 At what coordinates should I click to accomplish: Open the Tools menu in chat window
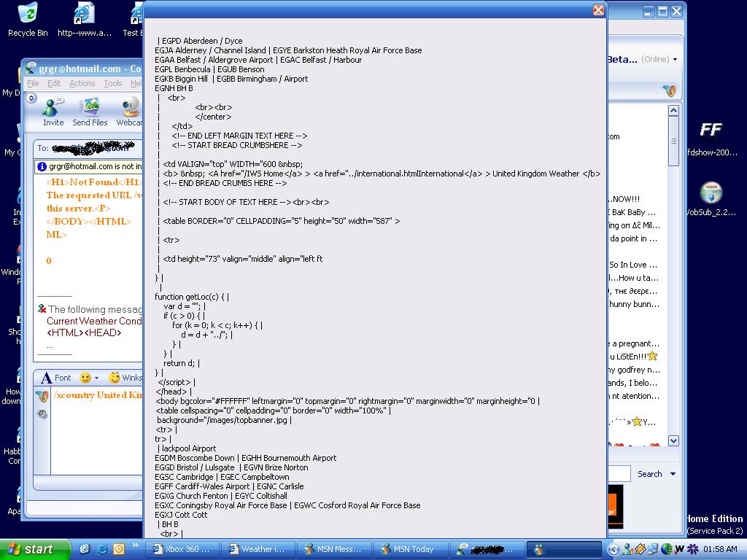pos(113,84)
